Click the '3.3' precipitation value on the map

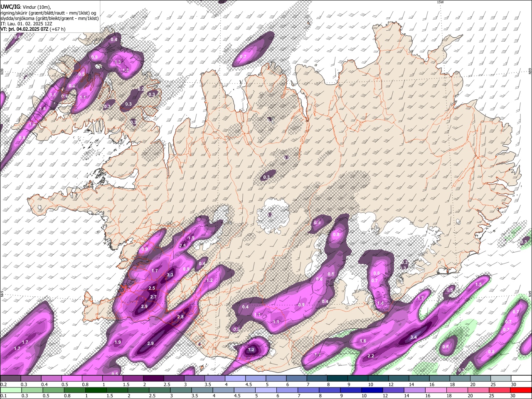(170, 275)
